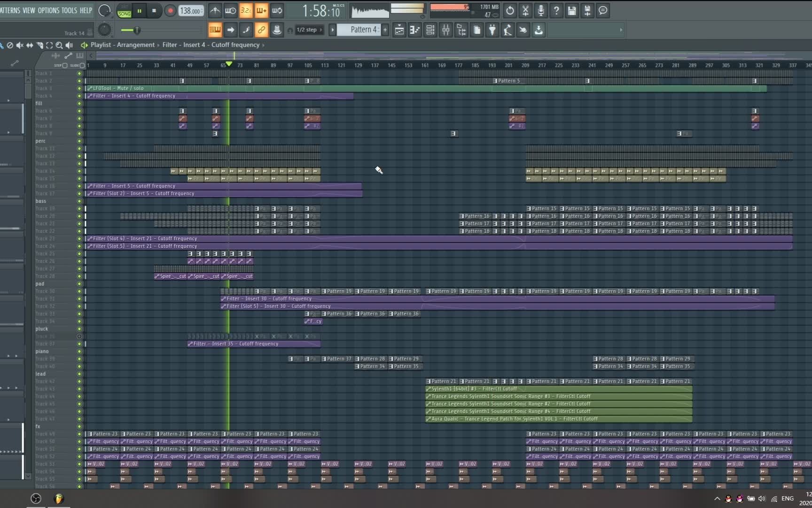
Task: Mute the bass track green LED
Action: click(x=79, y=201)
